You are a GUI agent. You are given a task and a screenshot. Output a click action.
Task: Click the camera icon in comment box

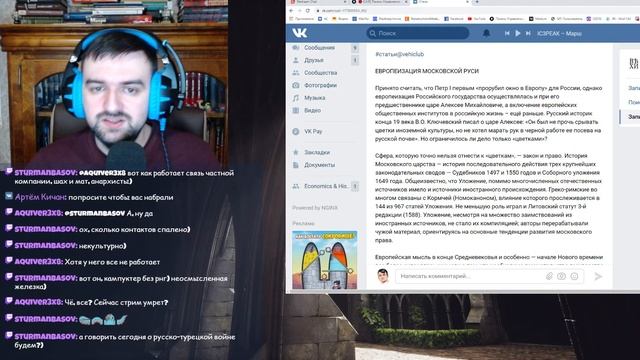click(562, 276)
